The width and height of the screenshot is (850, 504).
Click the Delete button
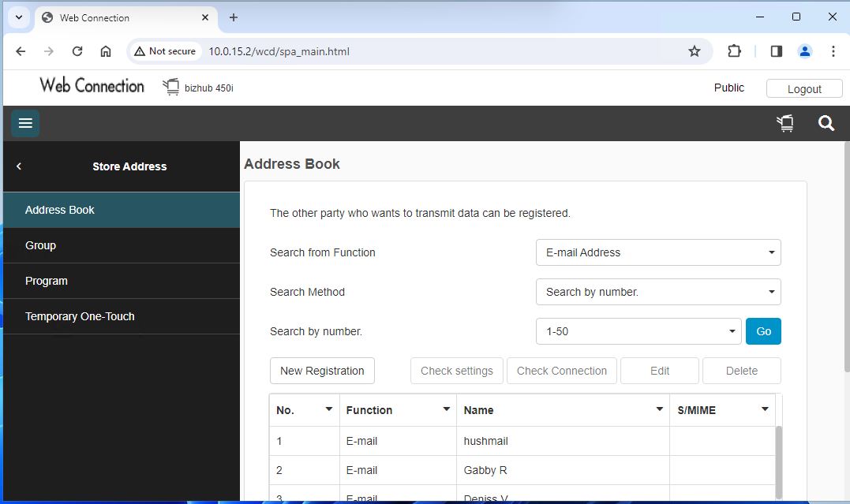[742, 371]
